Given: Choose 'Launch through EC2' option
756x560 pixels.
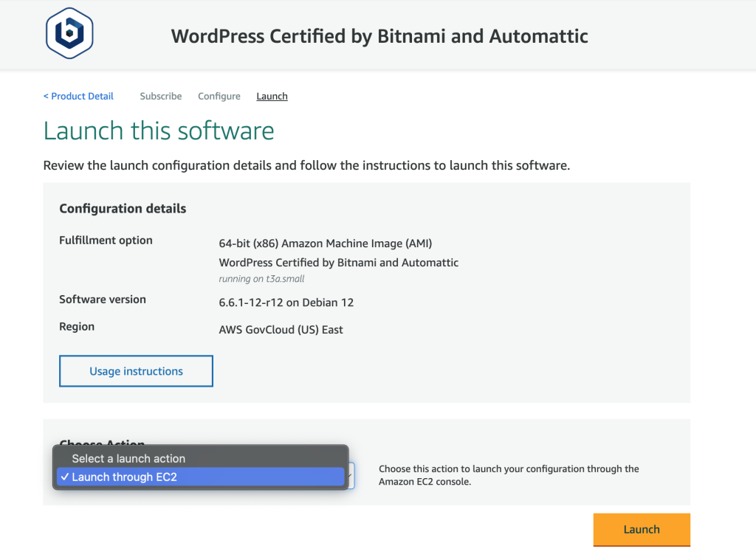Looking at the screenshot, I should pyautogui.click(x=200, y=477).
